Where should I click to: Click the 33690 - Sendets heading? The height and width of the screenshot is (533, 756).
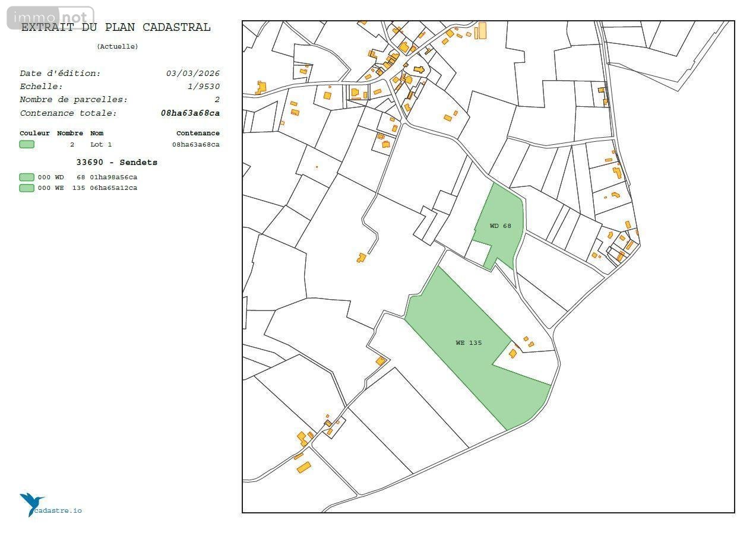pos(117,162)
